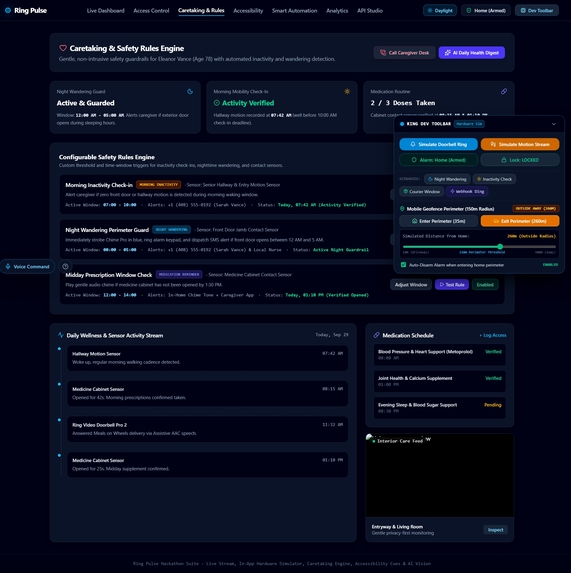The height and width of the screenshot is (573, 571).
Task: Select Exit Perimeter (260m) option
Action: pyautogui.click(x=520, y=221)
